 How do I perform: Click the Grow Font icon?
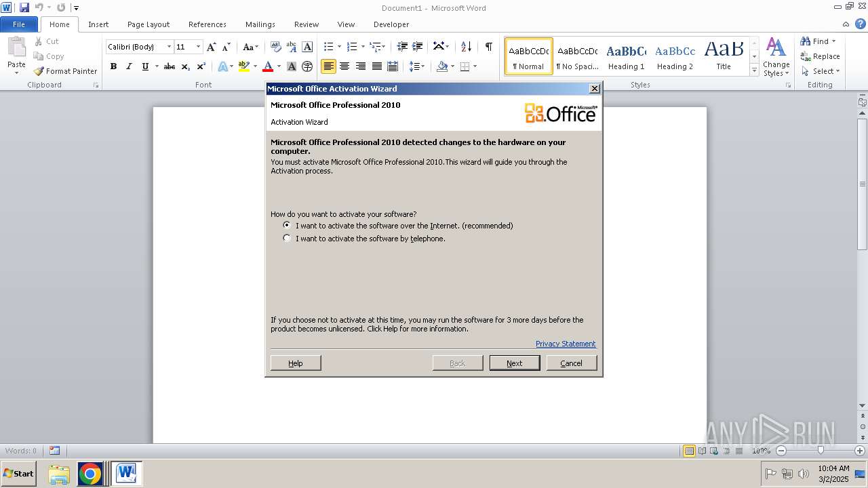(x=212, y=47)
